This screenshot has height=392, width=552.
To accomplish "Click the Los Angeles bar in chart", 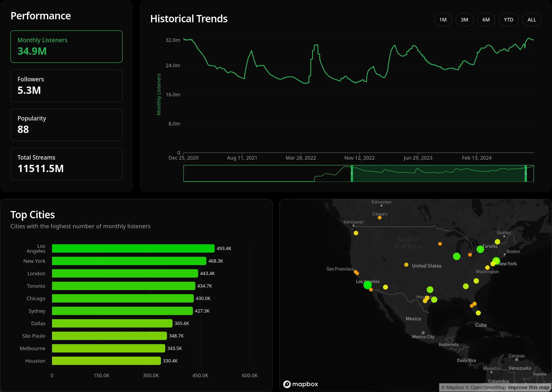I will [x=133, y=248].
